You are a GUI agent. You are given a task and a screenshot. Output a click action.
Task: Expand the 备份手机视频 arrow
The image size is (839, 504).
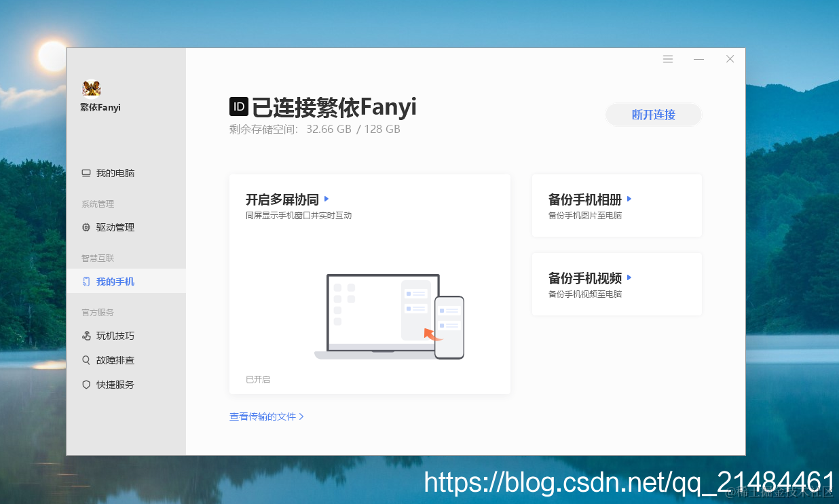[x=629, y=277]
